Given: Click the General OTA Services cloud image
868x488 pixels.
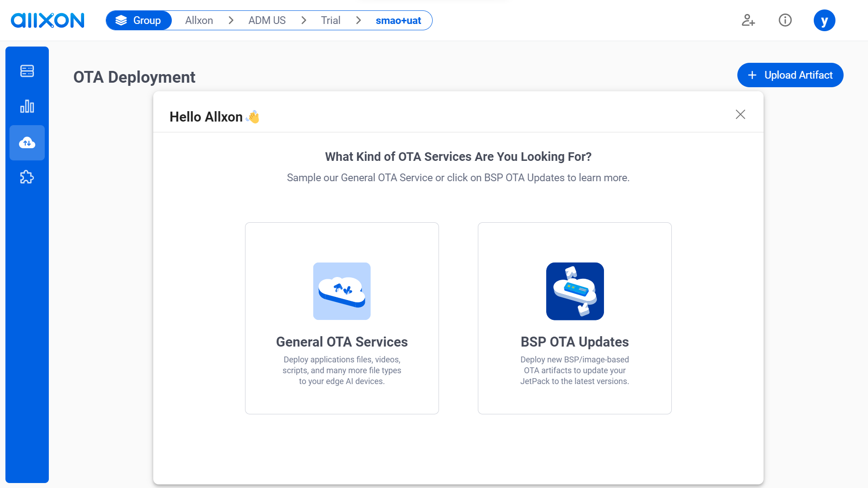Looking at the screenshot, I should click(342, 291).
